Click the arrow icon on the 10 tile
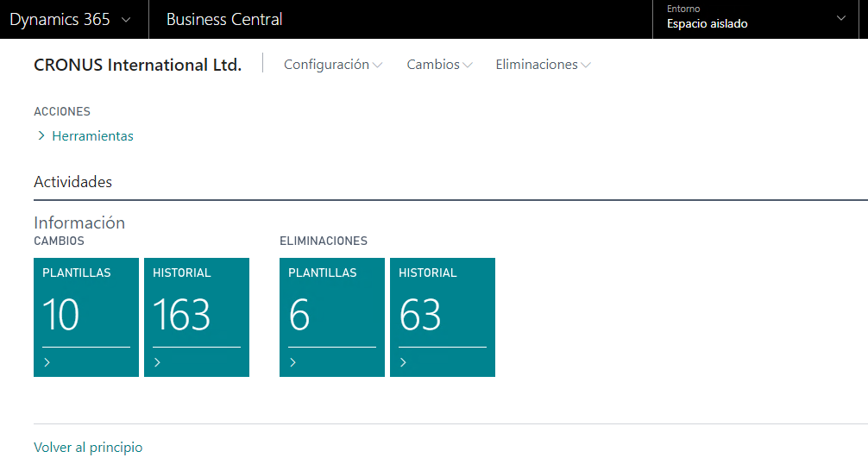This screenshot has height=464, width=868. tap(47, 362)
